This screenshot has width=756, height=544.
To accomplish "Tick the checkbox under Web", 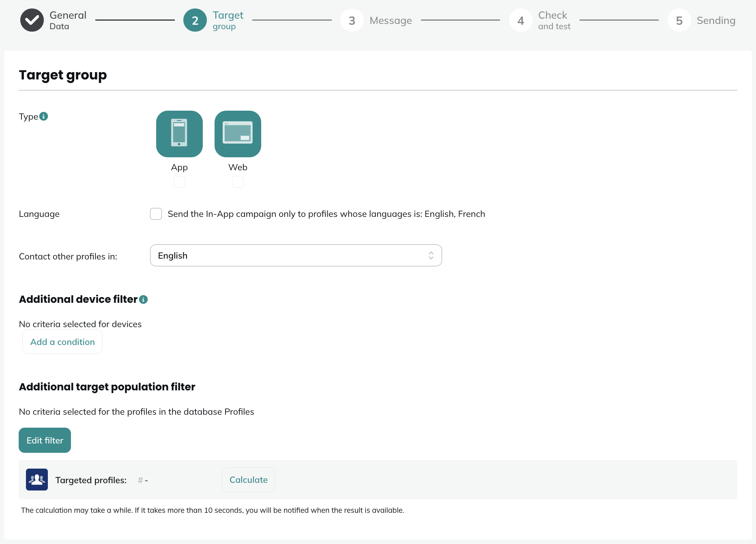I will click(238, 182).
